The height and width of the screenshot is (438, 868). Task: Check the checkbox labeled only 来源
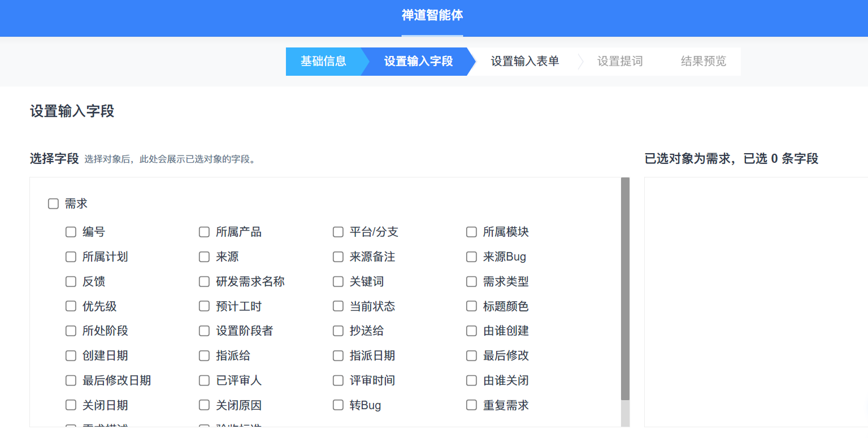click(204, 257)
